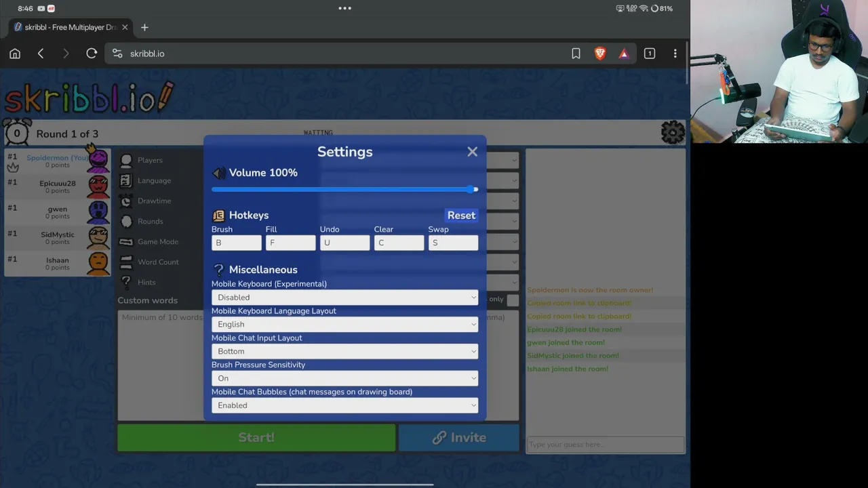
Task: Select Epicuuu28's red avatar
Action: pyautogui.click(x=98, y=187)
